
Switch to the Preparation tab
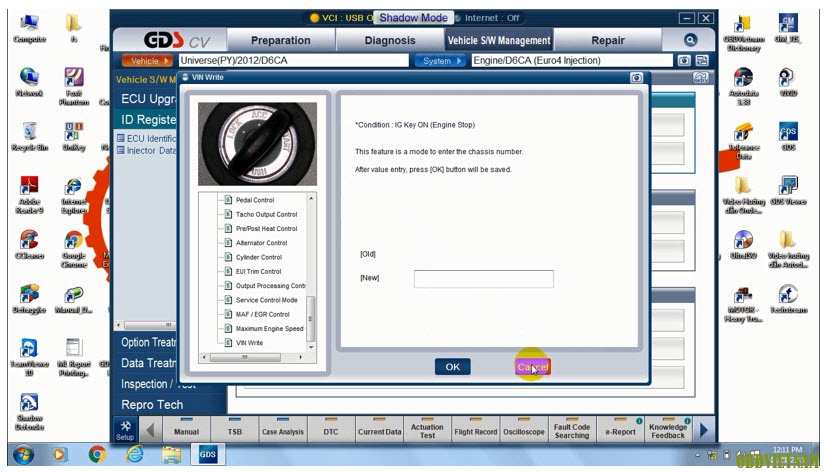click(x=280, y=40)
